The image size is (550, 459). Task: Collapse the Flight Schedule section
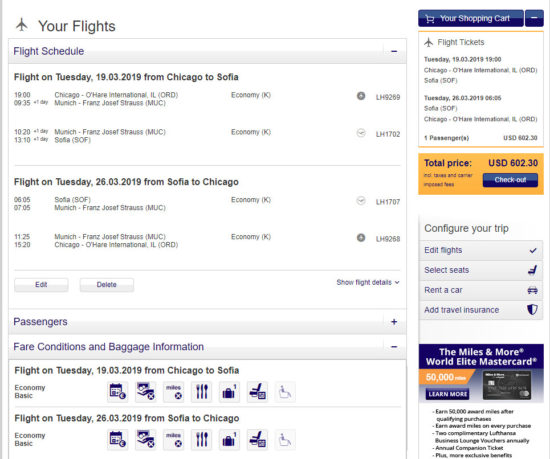click(394, 52)
